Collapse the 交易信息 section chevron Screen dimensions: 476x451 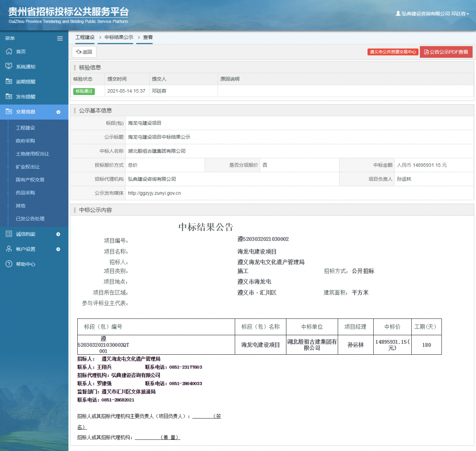coord(58,112)
